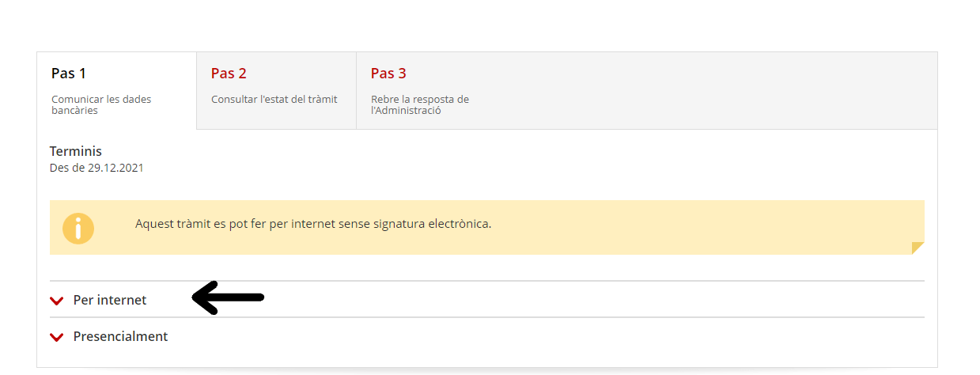Click the black 'Pas 1' heading text
980x375 pixels.
69,74
